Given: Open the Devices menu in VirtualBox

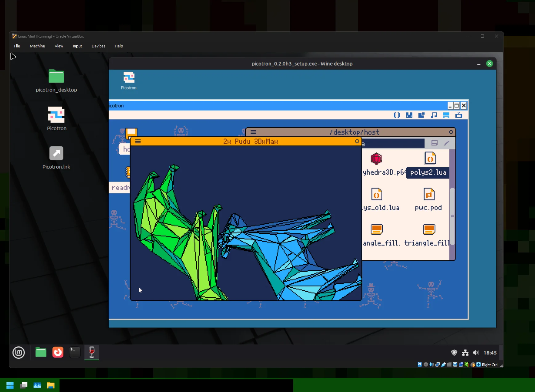Looking at the screenshot, I should [x=98, y=46].
